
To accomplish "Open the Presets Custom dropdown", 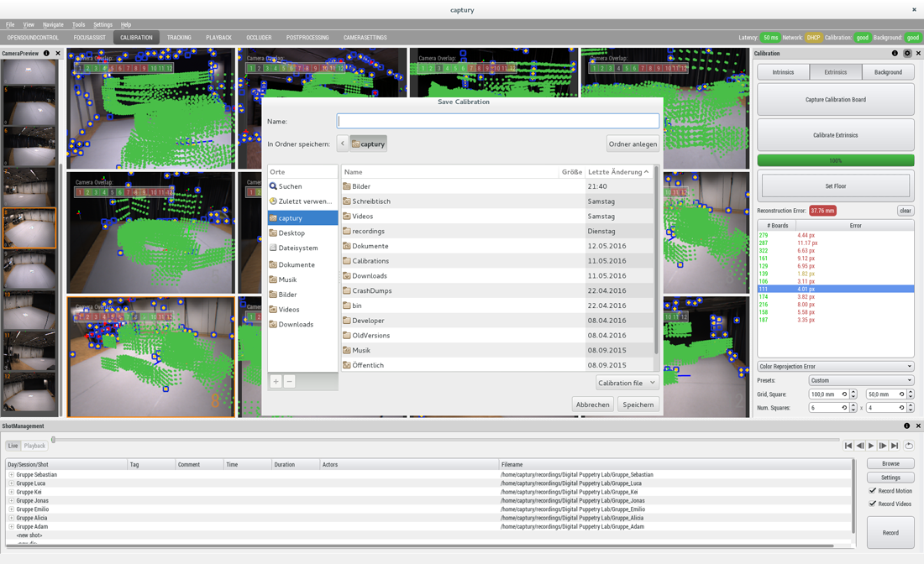I will (x=861, y=380).
